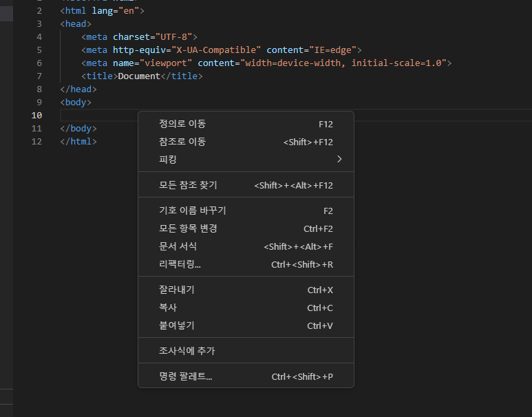Viewport: 532px width, 417px height.
Task: Click the closing </html> tag
Action: pyautogui.click(x=78, y=142)
